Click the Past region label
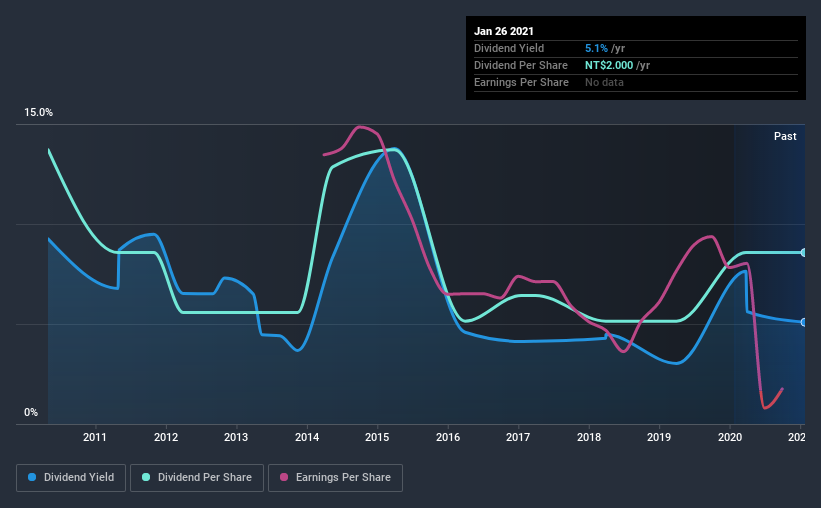 (785, 136)
